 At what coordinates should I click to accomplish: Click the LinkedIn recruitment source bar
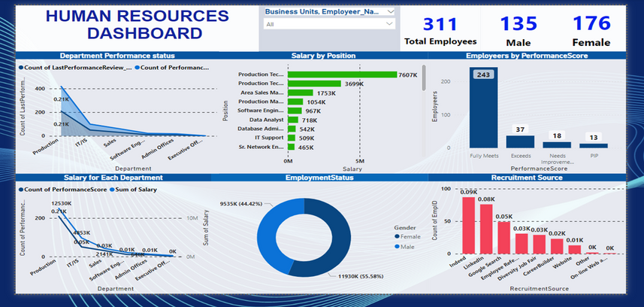486,229
